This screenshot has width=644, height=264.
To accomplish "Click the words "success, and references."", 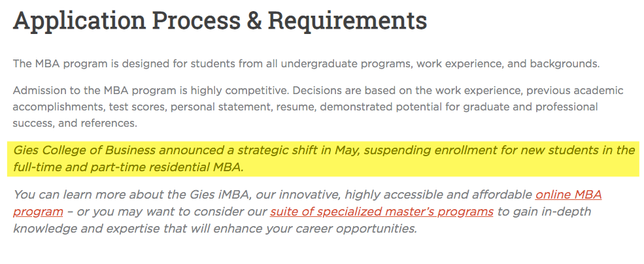I will pos(75,122).
